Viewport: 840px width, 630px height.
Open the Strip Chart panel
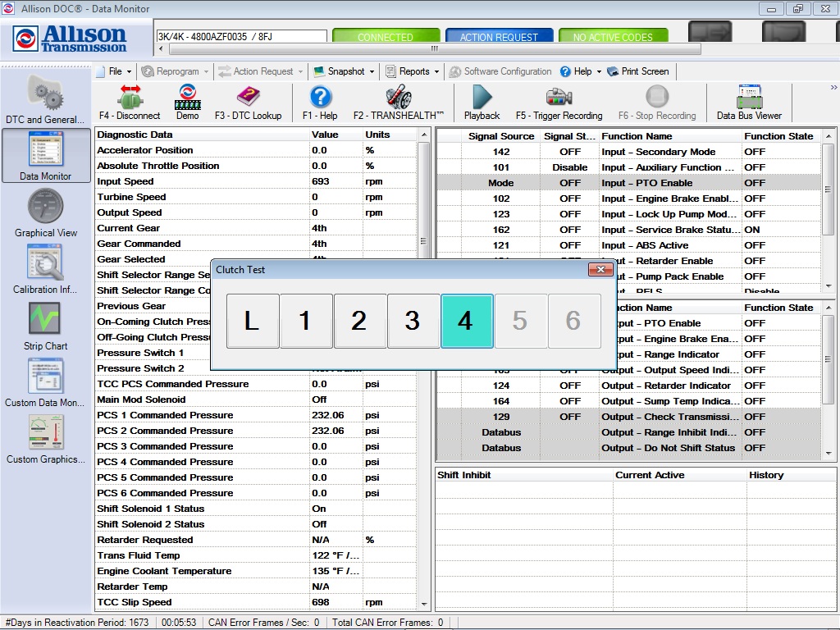point(45,328)
